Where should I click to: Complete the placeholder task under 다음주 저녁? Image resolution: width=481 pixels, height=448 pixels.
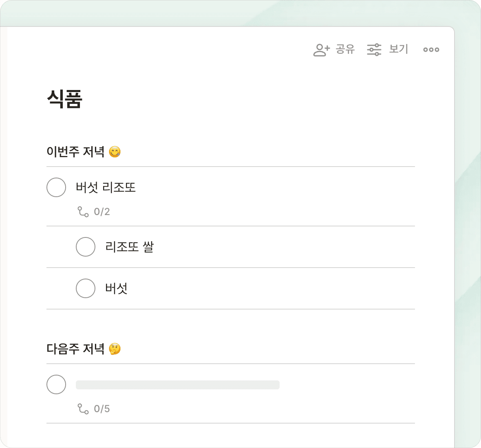click(x=56, y=384)
